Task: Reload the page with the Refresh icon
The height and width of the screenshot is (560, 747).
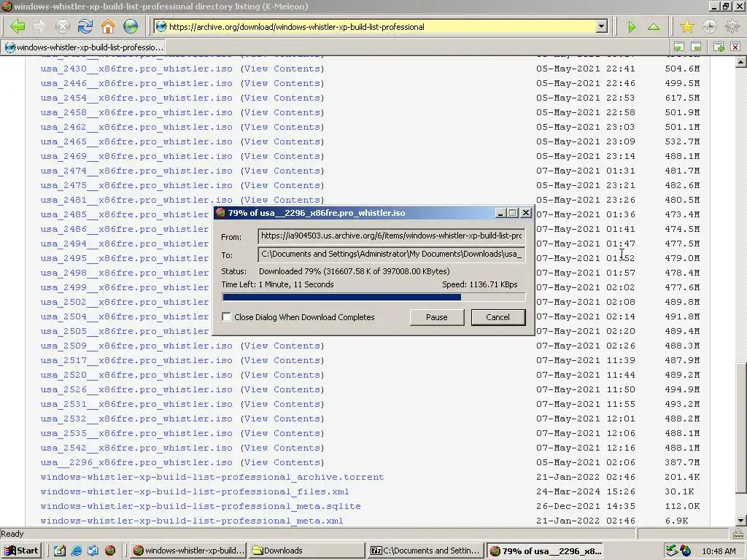Action: [85, 26]
